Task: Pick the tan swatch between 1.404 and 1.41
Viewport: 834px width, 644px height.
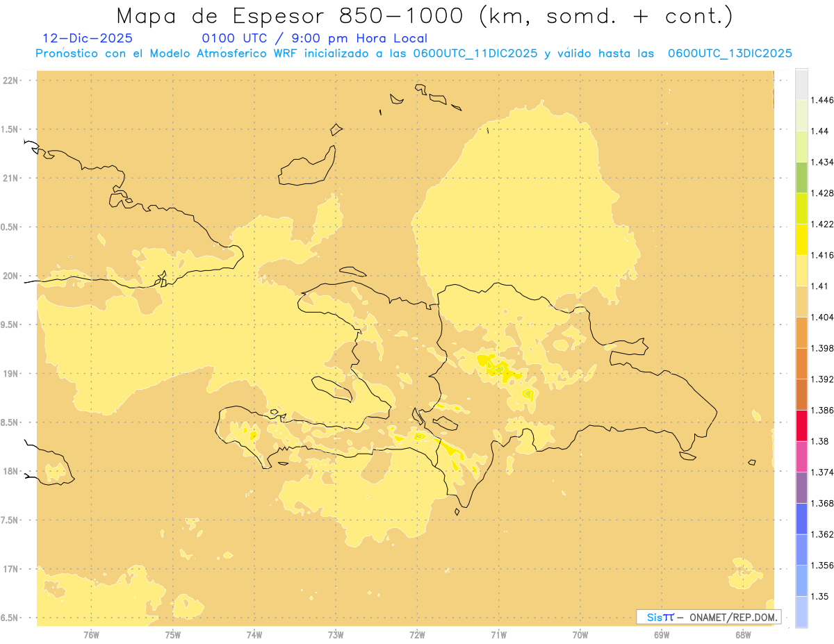Action: [801, 302]
